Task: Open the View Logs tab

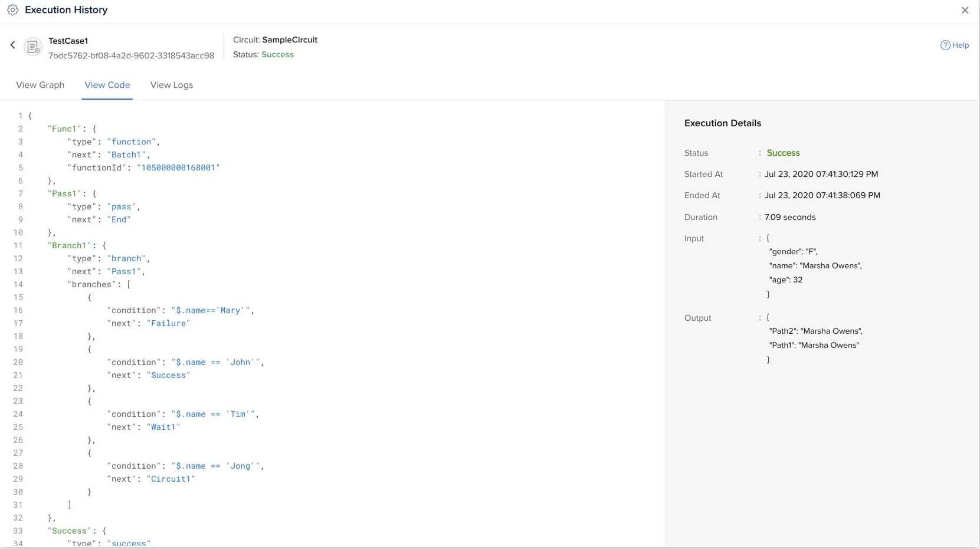Action: [x=172, y=85]
